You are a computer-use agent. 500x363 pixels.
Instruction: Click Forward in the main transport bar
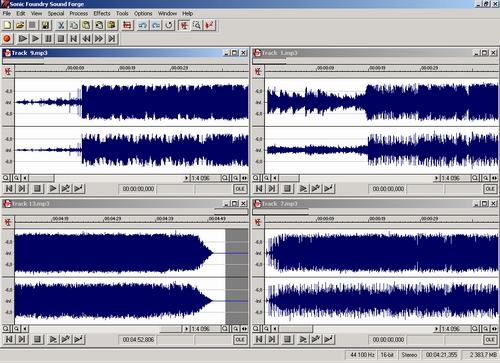[99, 39]
